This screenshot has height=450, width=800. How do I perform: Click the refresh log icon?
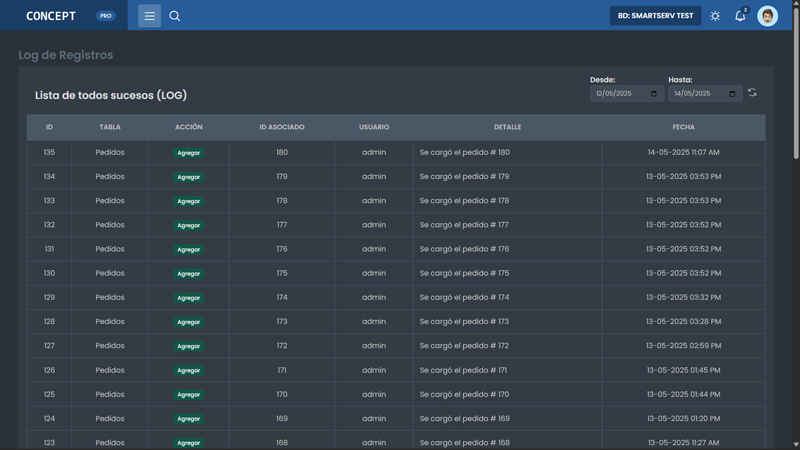pyautogui.click(x=752, y=93)
